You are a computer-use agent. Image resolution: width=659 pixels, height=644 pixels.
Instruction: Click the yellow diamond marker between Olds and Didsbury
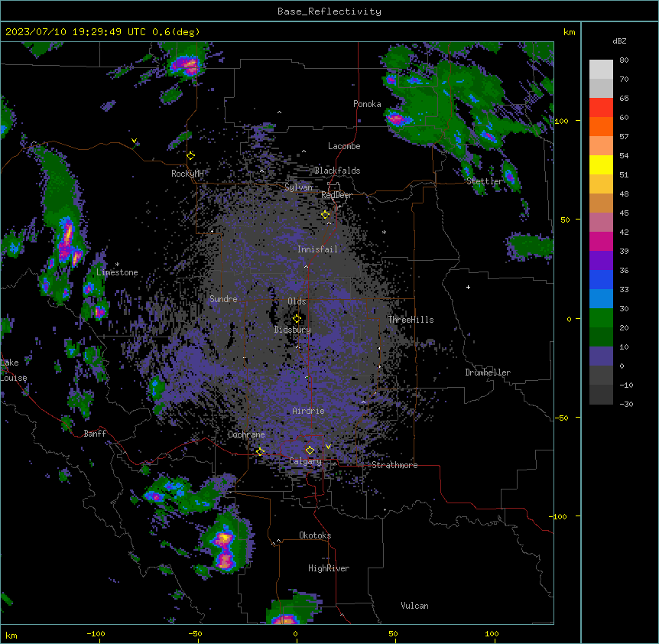pos(297,319)
